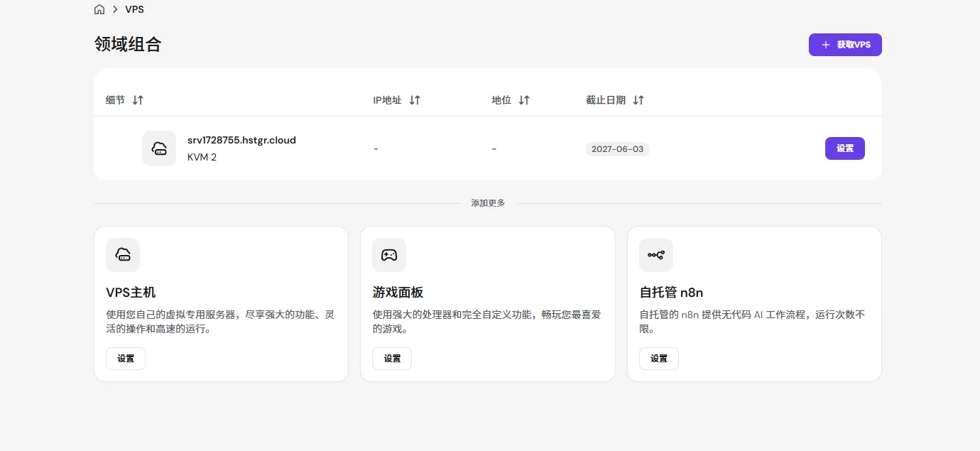
Task: Click the 自托管 n8n card title
Action: (671, 293)
